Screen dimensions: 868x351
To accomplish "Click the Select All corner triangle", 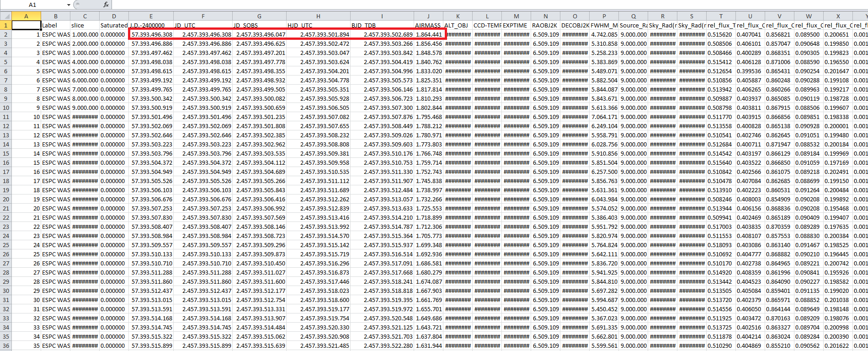I will click(x=5, y=16).
